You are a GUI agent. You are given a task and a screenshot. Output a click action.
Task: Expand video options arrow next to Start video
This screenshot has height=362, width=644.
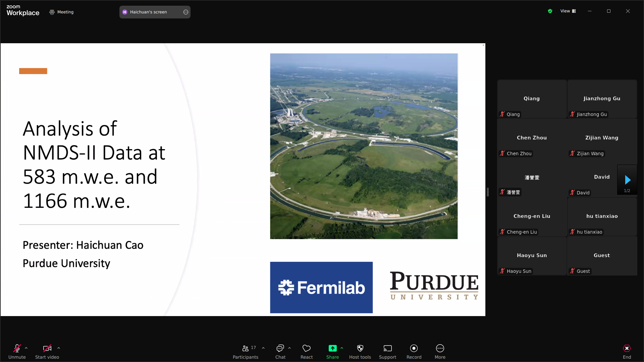(x=59, y=348)
